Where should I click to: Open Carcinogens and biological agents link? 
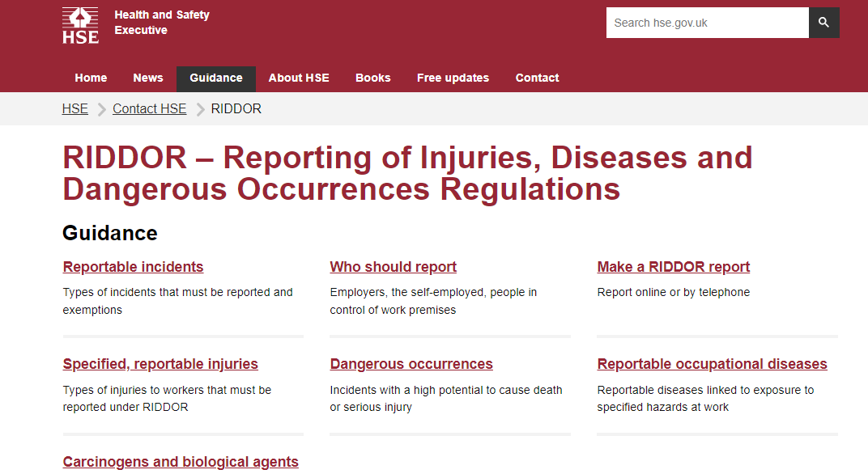(x=181, y=462)
